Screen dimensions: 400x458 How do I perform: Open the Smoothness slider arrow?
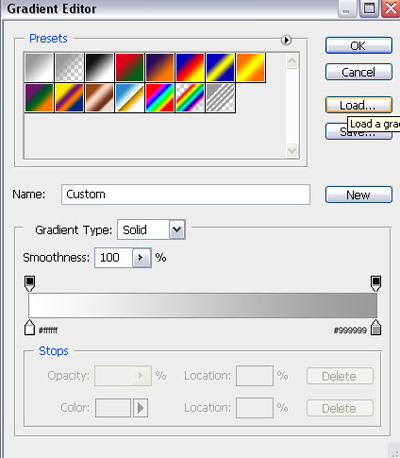pyautogui.click(x=141, y=258)
